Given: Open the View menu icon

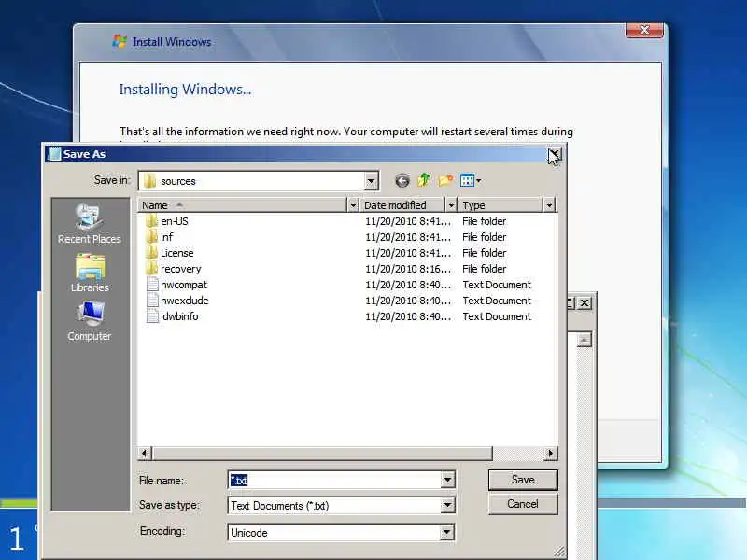Looking at the screenshot, I should (x=471, y=180).
